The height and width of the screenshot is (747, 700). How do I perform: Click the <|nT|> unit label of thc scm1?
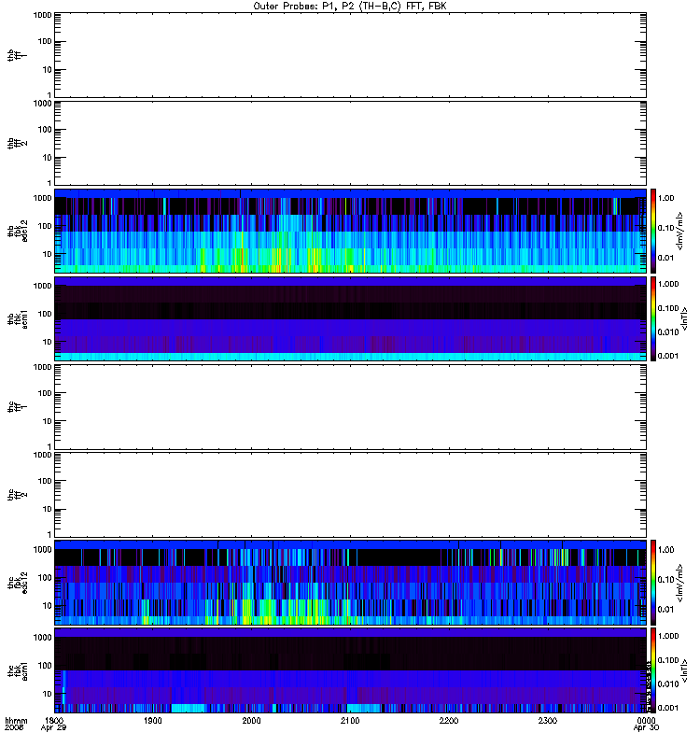685,670
